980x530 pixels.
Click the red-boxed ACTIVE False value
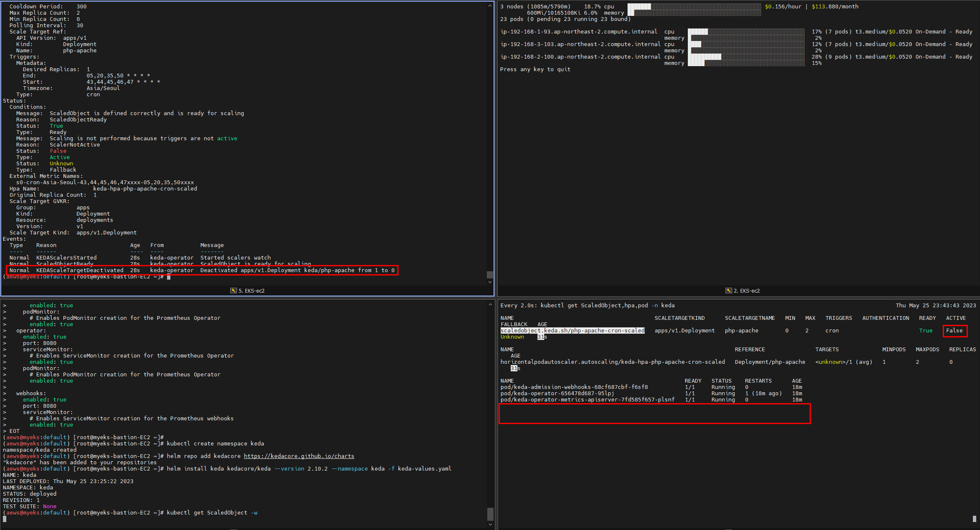click(954, 331)
